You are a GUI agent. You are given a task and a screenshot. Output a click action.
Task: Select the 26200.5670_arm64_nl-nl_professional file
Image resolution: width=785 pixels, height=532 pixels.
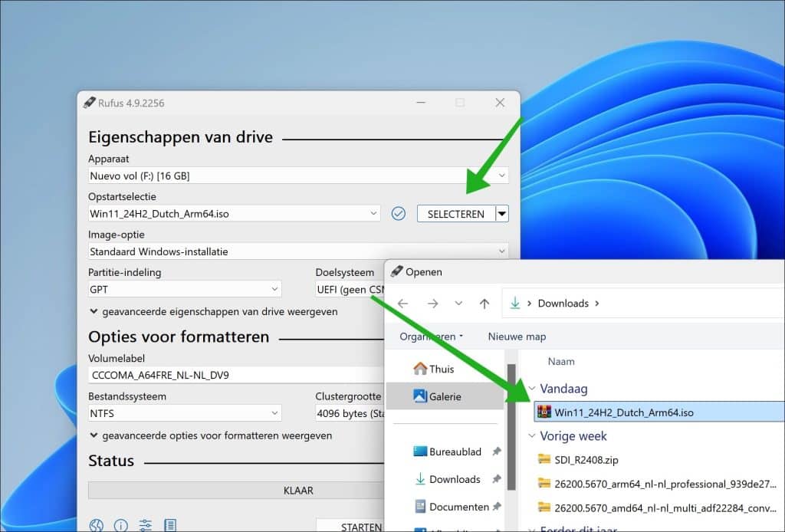657,484
